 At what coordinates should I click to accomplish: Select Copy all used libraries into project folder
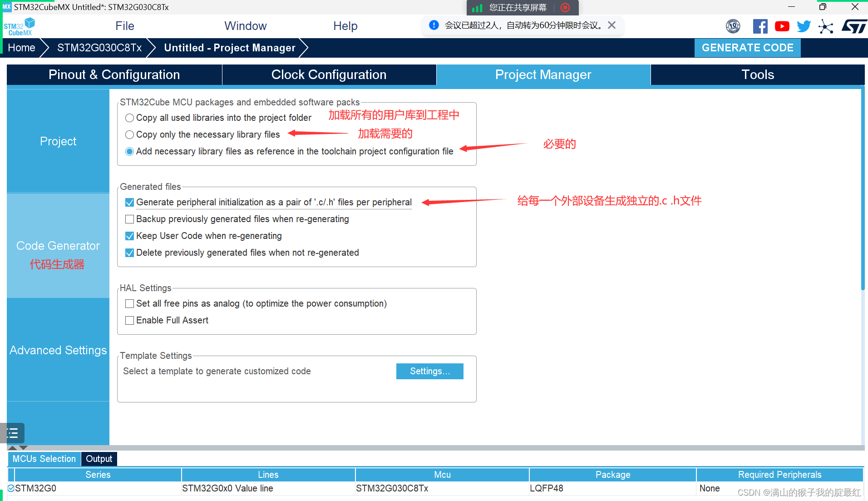[129, 118]
